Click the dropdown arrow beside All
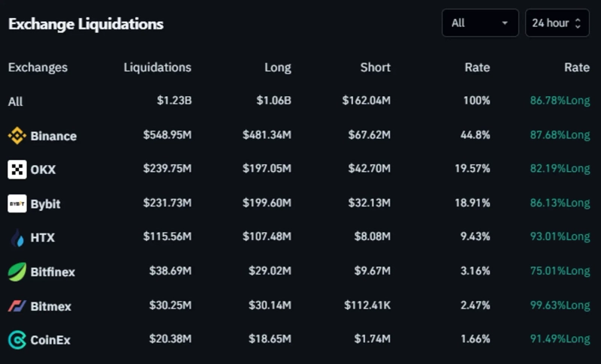 [505, 23]
